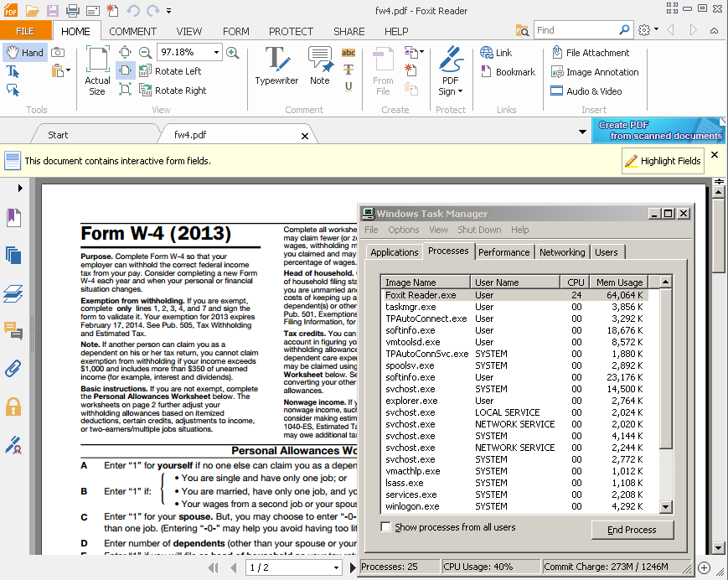
Task: Set page view to Actual Size
Action: [x=97, y=70]
